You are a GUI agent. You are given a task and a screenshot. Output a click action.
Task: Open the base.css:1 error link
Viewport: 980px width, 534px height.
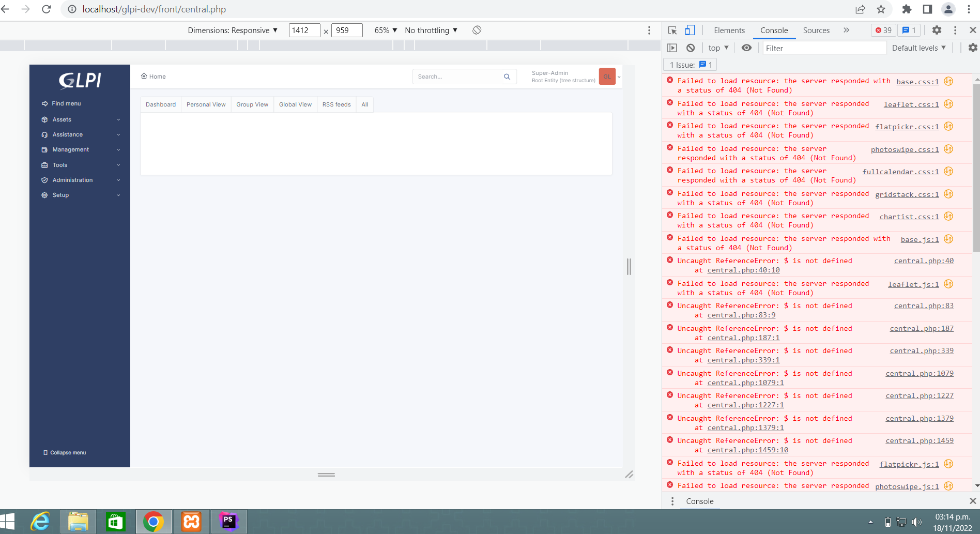tap(917, 81)
